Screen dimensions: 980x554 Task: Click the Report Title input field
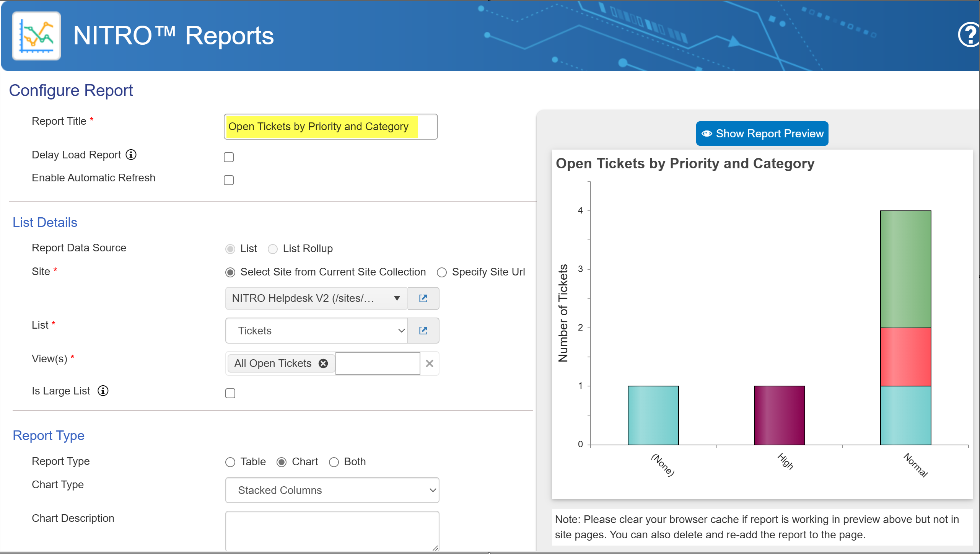(x=330, y=127)
